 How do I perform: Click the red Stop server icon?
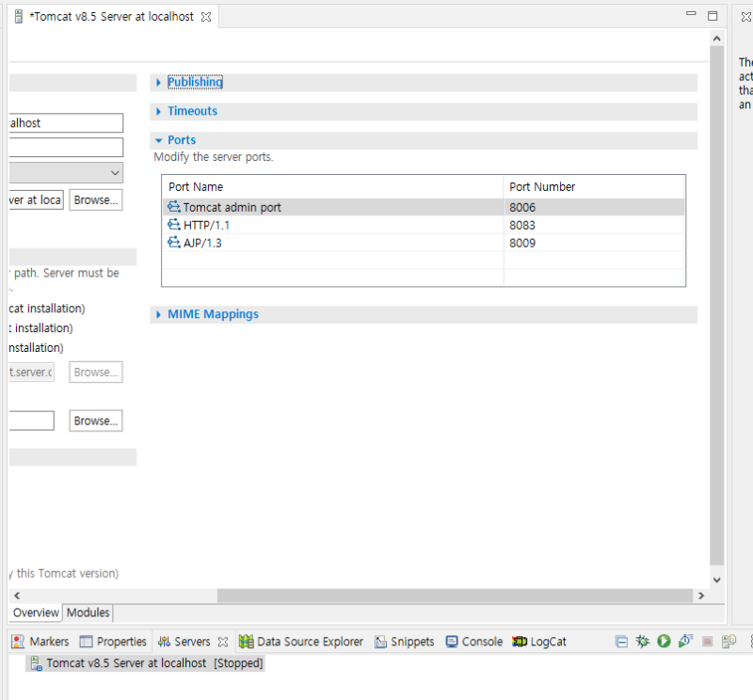707,642
